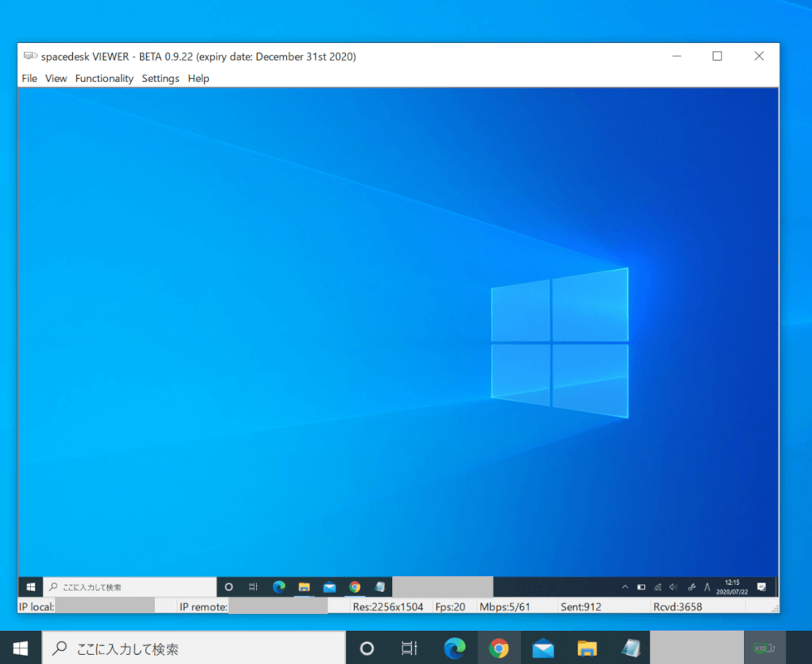Click 'Fps:20' in status bar
The width and height of the screenshot is (812, 664).
click(x=450, y=607)
